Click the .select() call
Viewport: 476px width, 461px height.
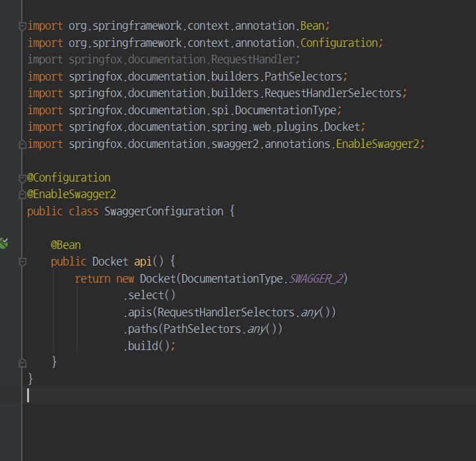pos(149,295)
